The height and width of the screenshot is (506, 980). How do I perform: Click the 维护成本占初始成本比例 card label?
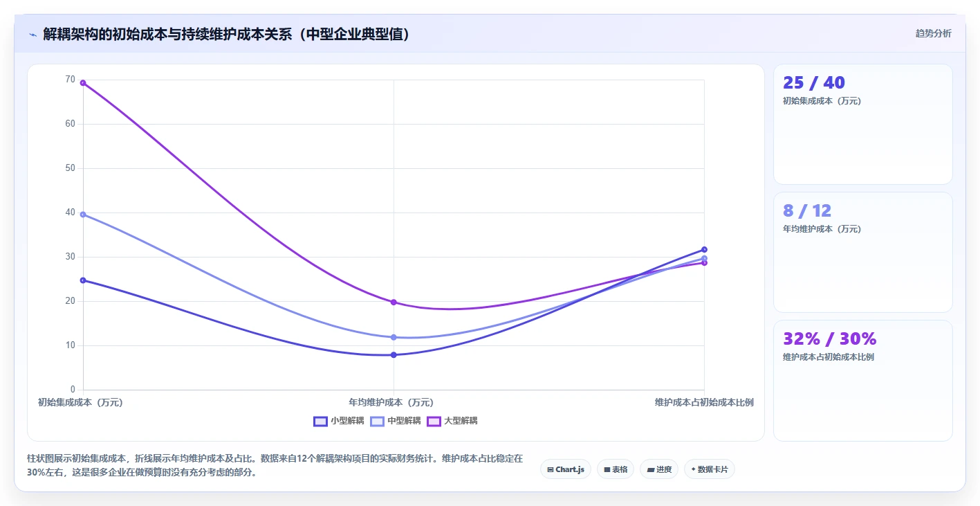[x=829, y=357]
